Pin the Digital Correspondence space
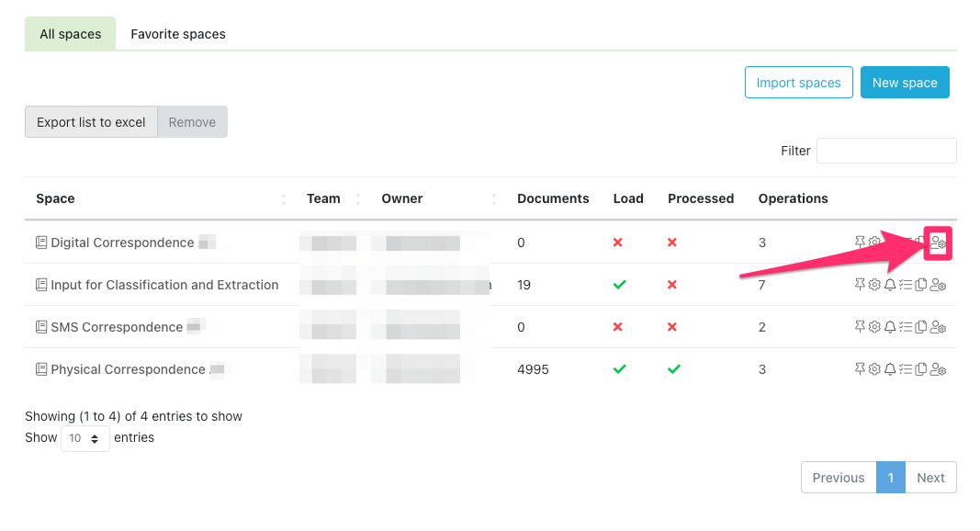Viewport: 980px width, 531px height. (x=860, y=243)
